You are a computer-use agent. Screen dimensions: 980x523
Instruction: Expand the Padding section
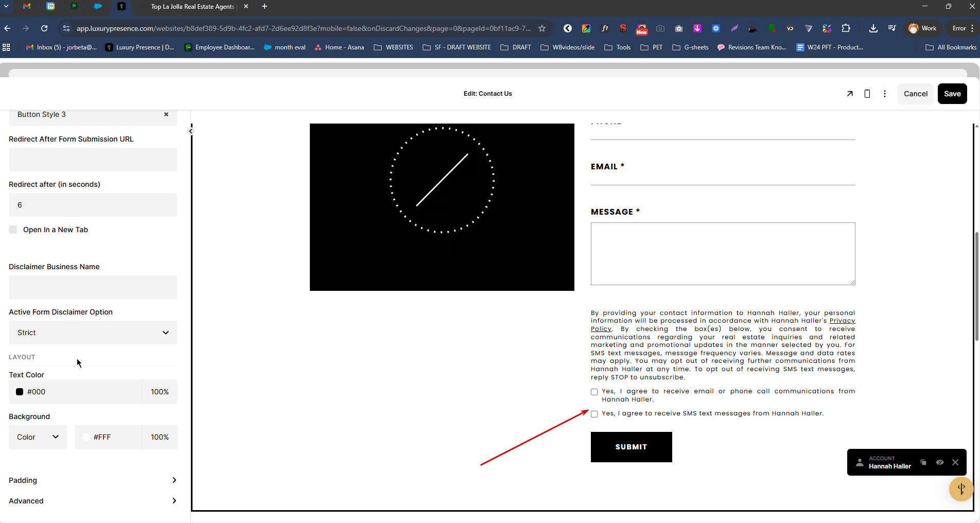(93, 480)
